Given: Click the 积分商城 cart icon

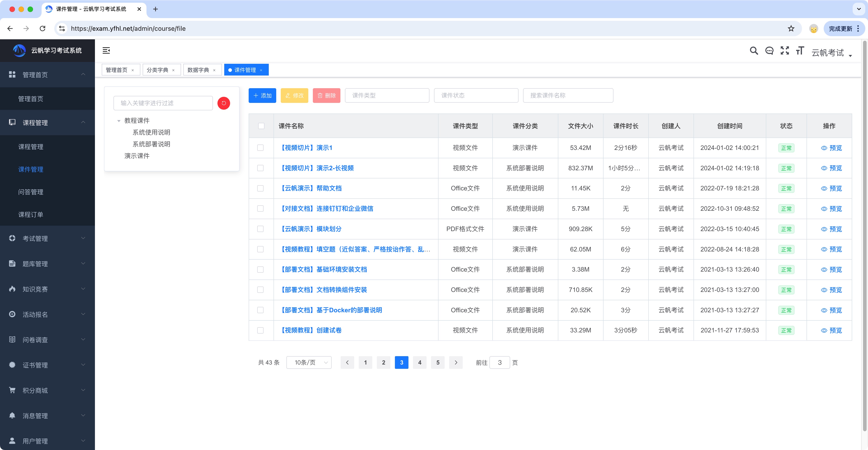Looking at the screenshot, I should click(x=12, y=390).
